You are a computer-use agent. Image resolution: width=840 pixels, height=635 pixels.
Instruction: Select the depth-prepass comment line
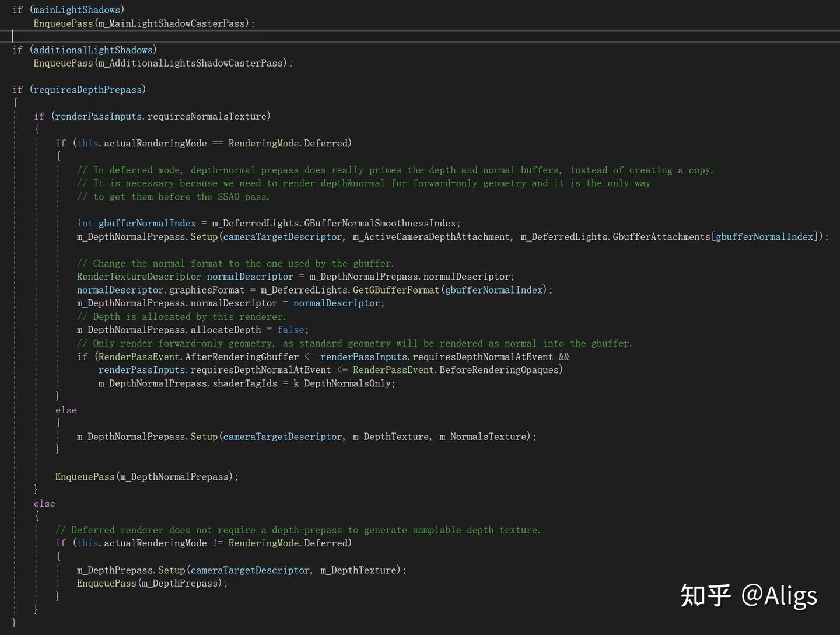pos(297,529)
